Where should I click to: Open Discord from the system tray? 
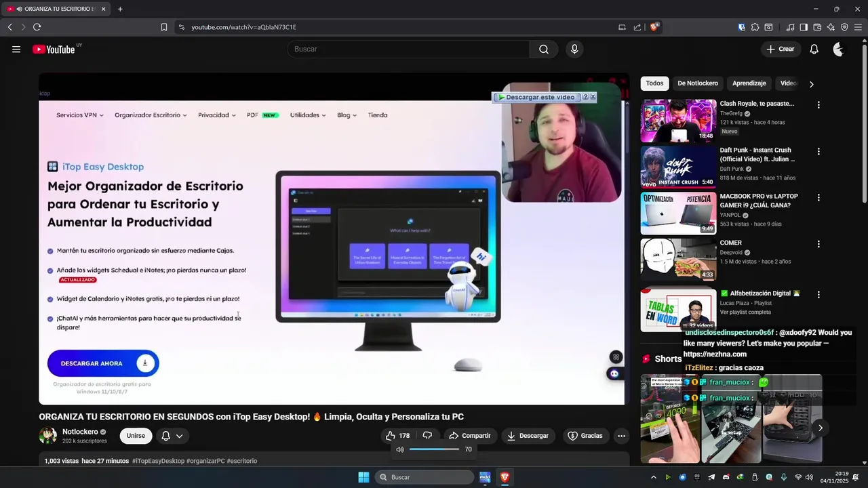726,477
